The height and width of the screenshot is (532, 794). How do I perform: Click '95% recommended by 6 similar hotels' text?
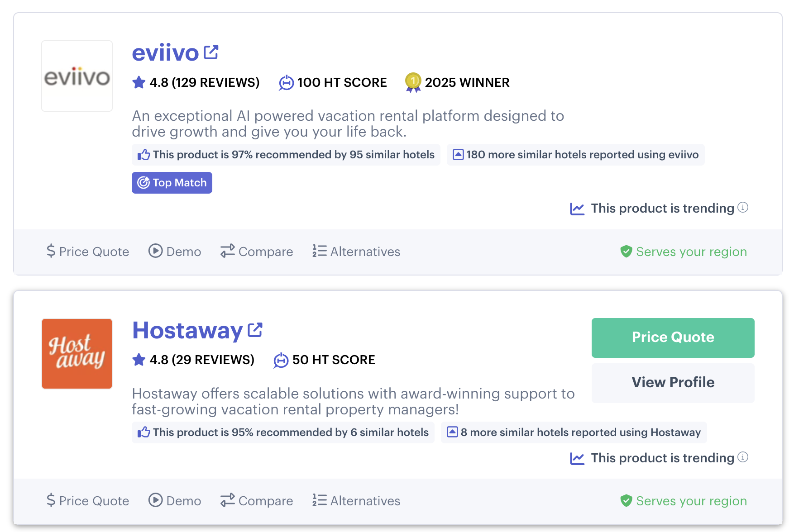tap(291, 432)
